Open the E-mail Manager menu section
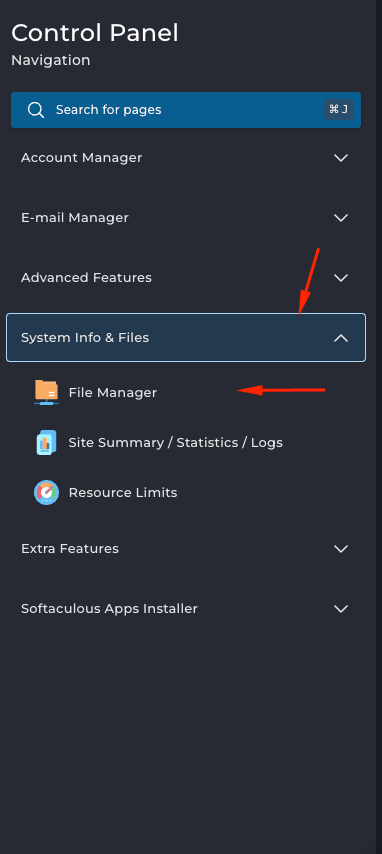 coord(186,218)
